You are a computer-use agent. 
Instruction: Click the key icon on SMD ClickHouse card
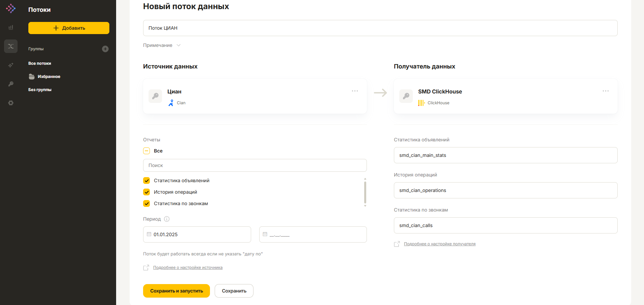[x=406, y=96]
